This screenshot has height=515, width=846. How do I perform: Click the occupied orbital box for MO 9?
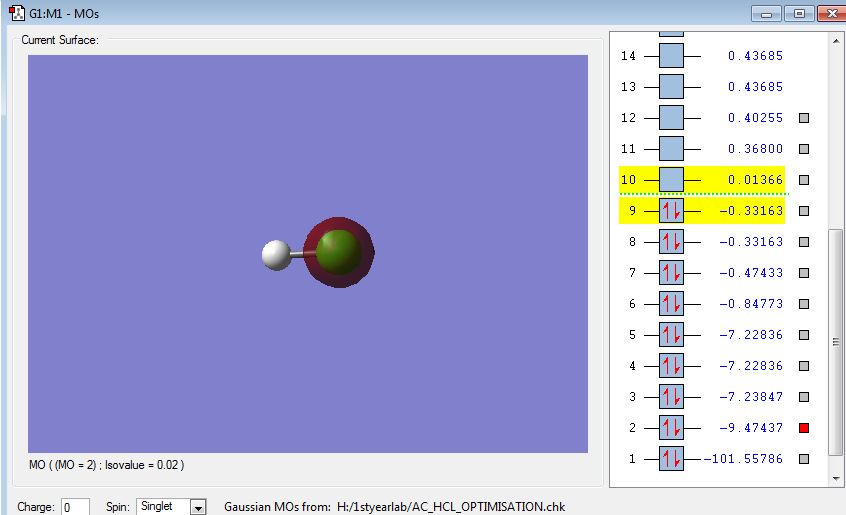[x=671, y=211]
